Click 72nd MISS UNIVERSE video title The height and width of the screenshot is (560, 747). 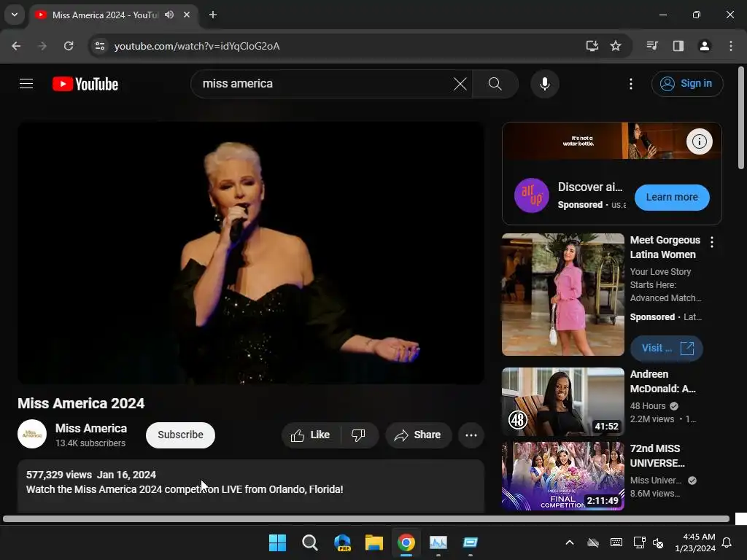click(657, 456)
